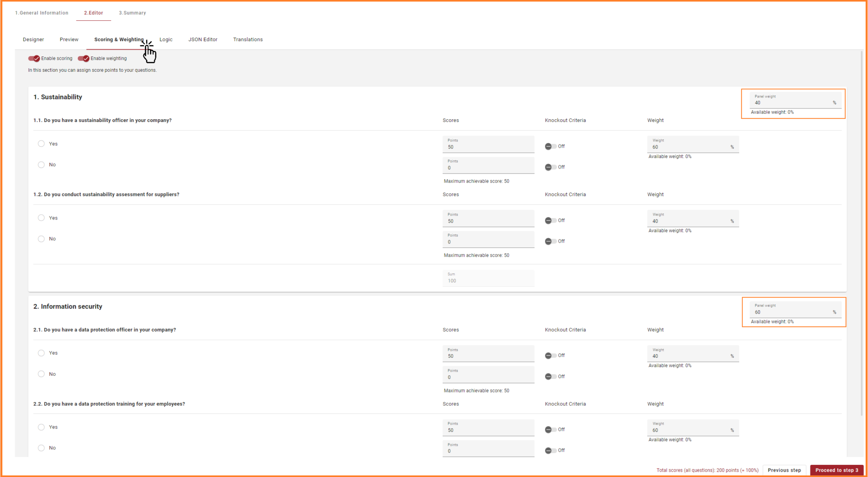Go to step 1.General Information

42,13
